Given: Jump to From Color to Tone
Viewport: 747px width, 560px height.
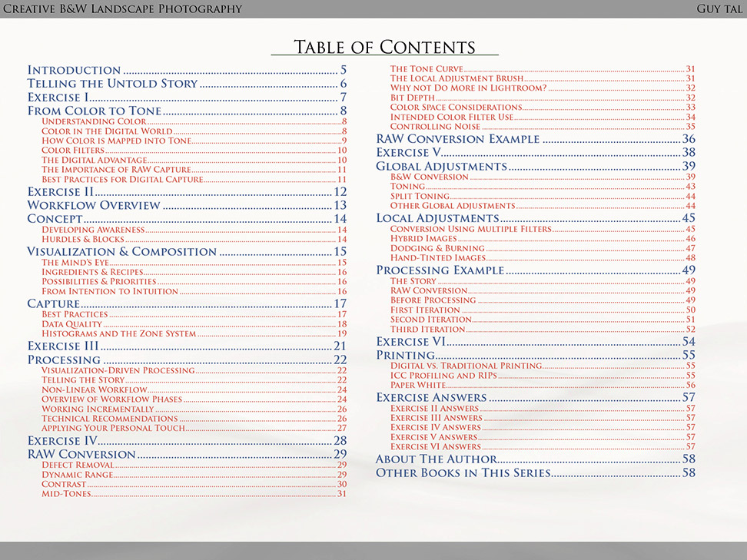Looking at the screenshot, I should 187,111.
